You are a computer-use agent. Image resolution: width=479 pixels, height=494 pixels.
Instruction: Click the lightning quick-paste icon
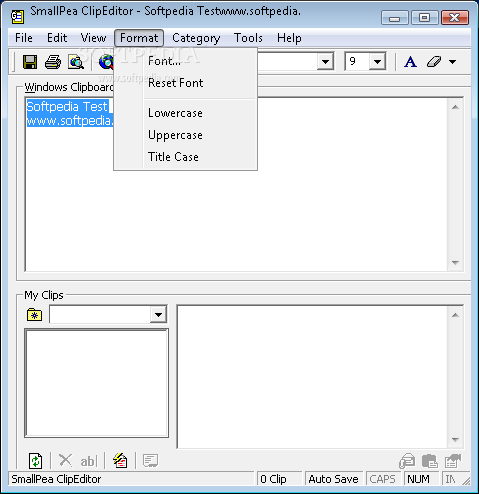120,461
